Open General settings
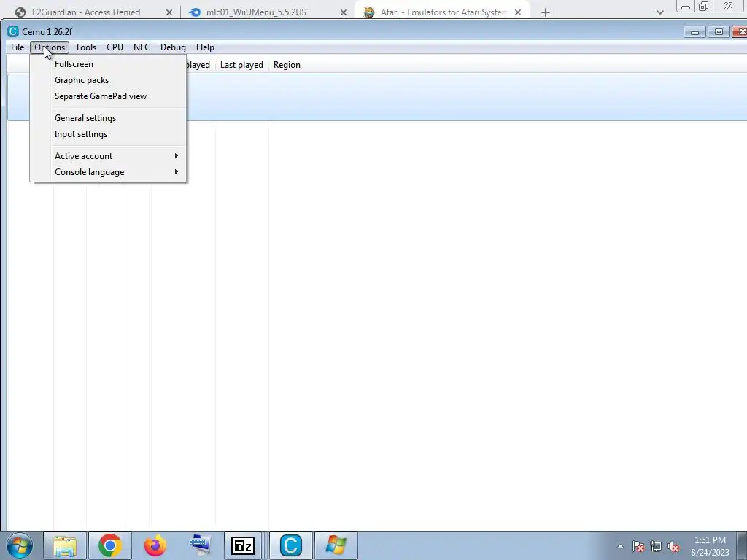This screenshot has width=747, height=560. pyautogui.click(x=109, y=118)
